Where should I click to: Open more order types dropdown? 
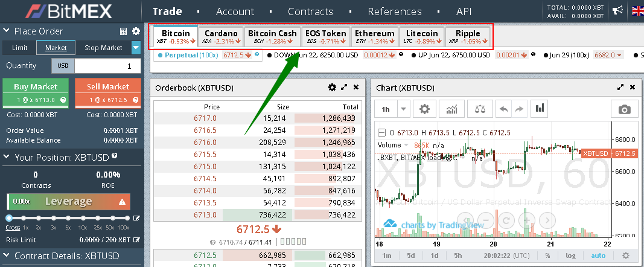point(136,48)
